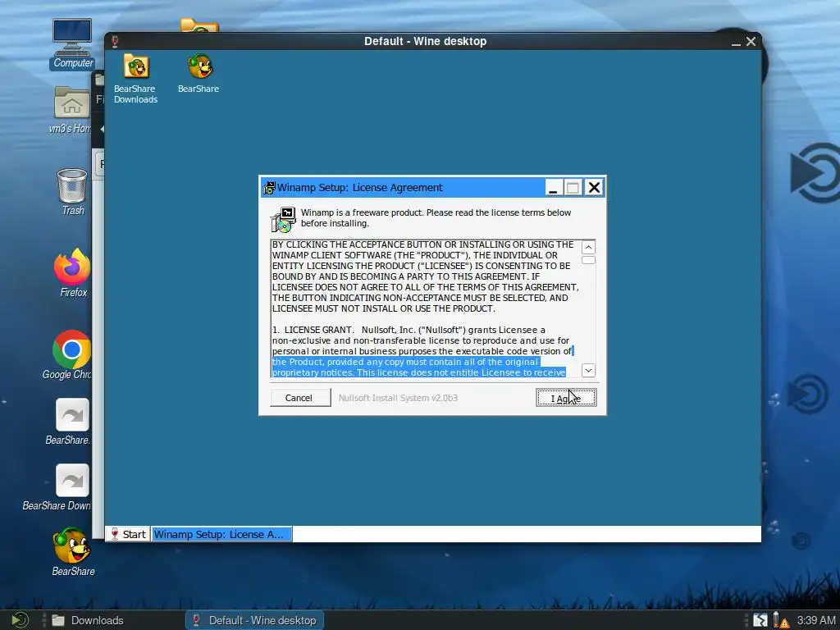Select the Trash desktop icon
This screenshot has width=840, height=630.
(72, 192)
